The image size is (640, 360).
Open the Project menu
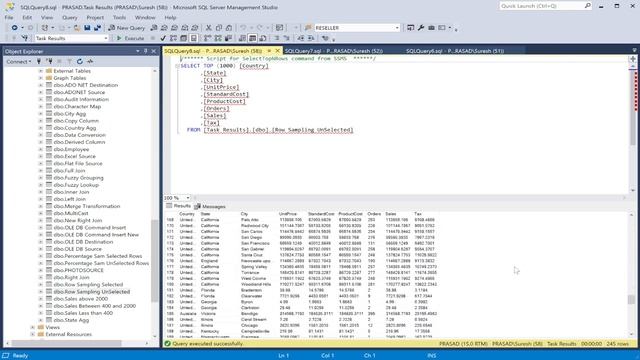tap(95, 18)
